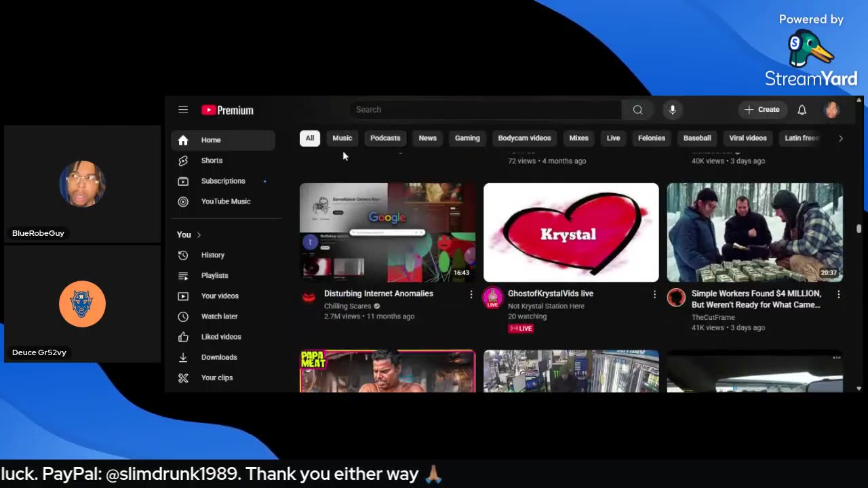The height and width of the screenshot is (488, 868).
Task: Open the account avatar menu
Action: pyautogui.click(x=831, y=110)
